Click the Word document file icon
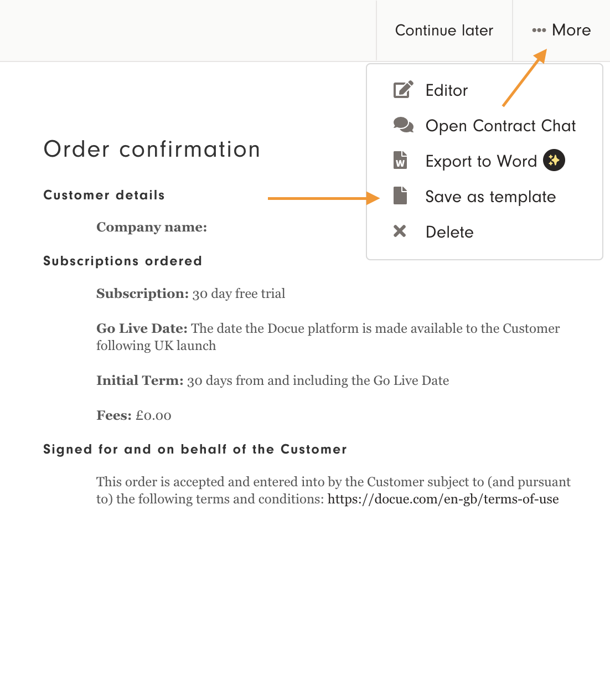Image resolution: width=610 pixels, height=700 pixels. [x=400, y=161]
